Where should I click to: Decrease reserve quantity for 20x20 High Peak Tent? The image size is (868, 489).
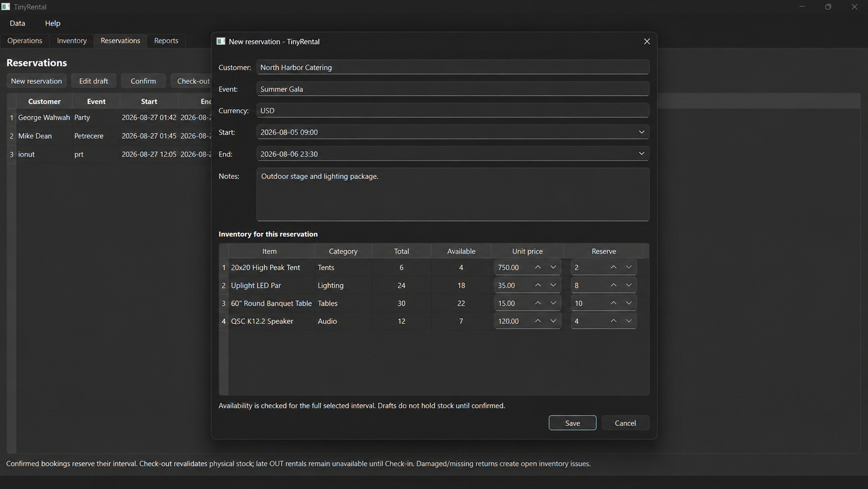(629, 267)
